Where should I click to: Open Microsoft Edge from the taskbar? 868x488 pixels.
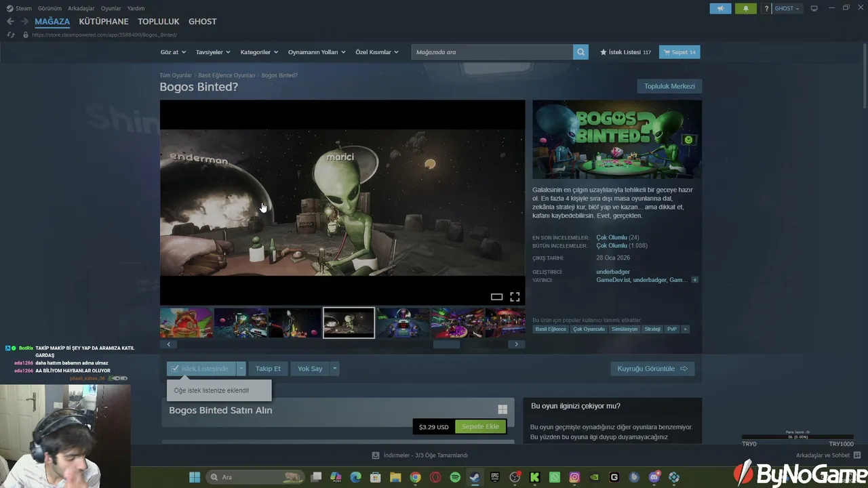click(356, 477)
